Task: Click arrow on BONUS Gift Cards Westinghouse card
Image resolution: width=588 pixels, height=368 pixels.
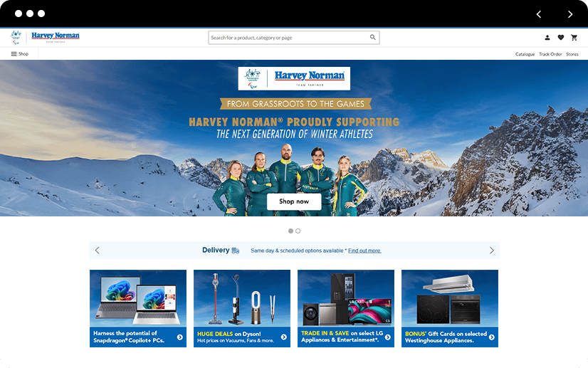Action: pos(492,337)
